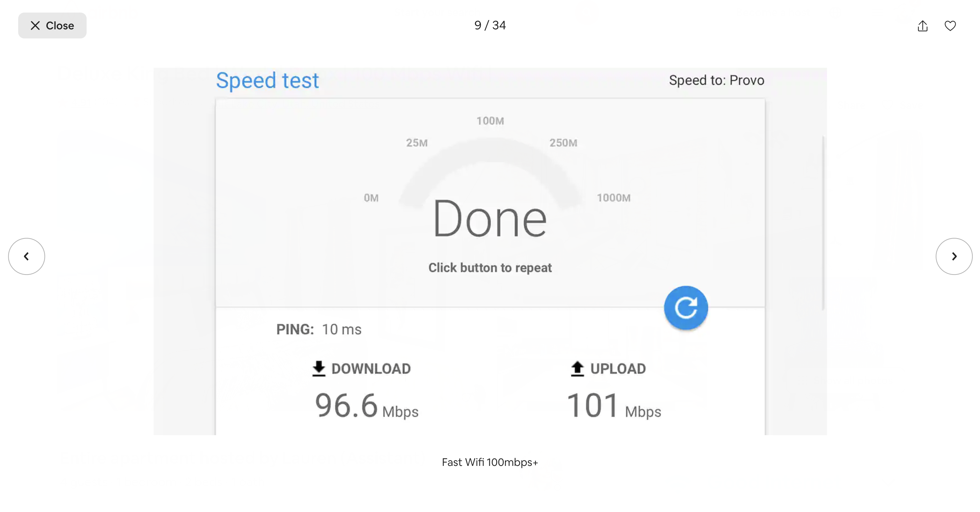980x512 pixels.
Task: Toggle the Fast Wifi 100mbps+ label
Action: (490, 462)
